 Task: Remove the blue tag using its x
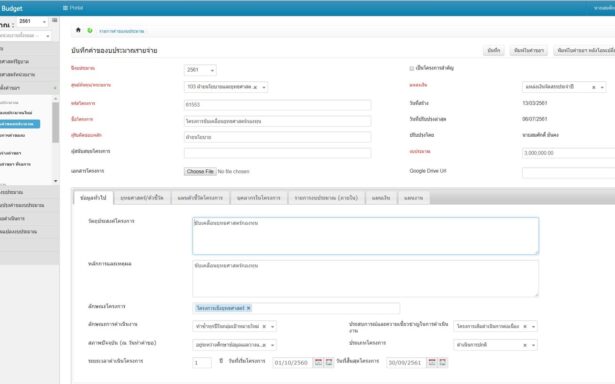[x=248, y=308]
